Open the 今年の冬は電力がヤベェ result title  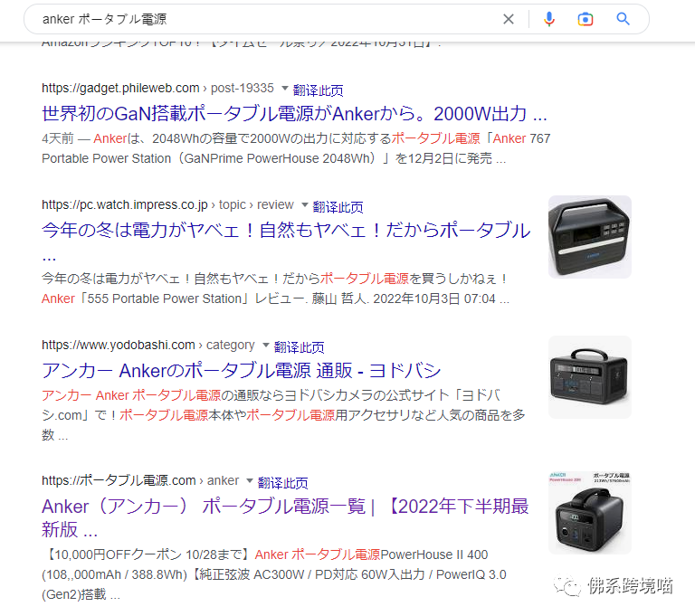(x=286, y=231)
